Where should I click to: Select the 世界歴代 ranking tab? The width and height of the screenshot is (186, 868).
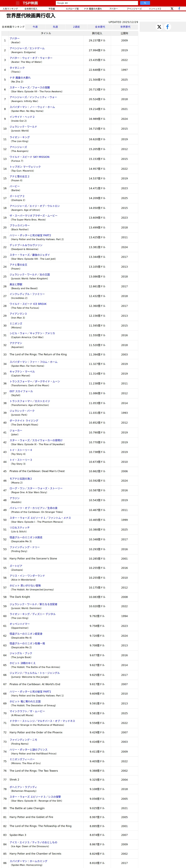[125, 27]
